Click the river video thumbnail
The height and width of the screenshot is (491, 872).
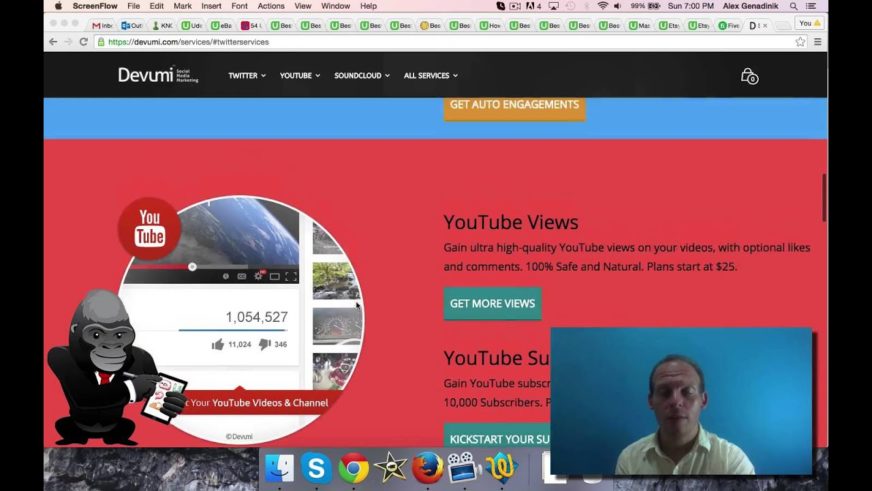pyautogui.click(x=336, y=281)
